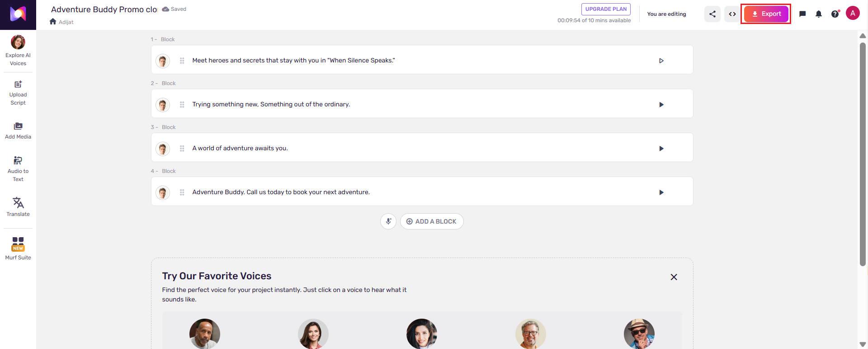The width and height of the screenshot is (868, 349).
Task: Play the "Trying something new" block
Action: 661,105
